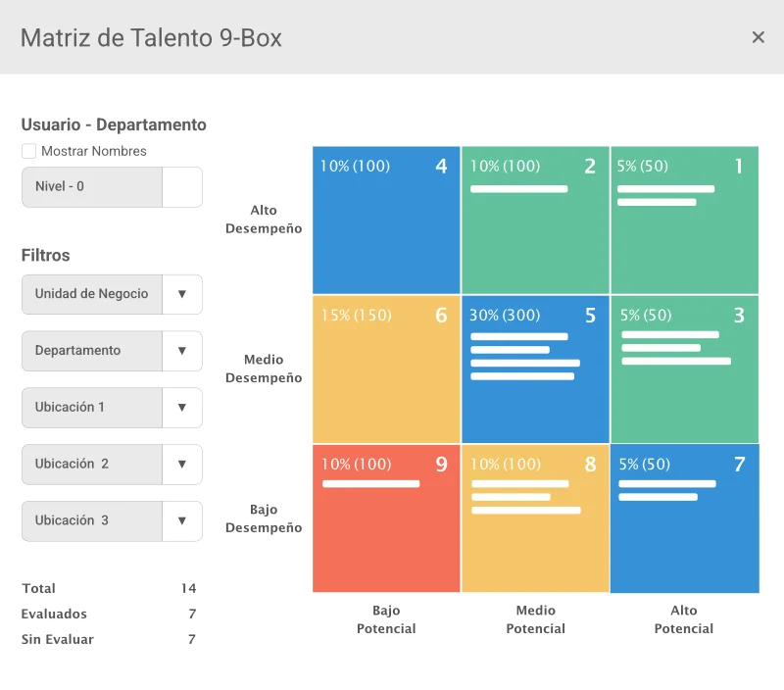Click the Sin Evaluar count label
The height and width of the screenshot is (690, 784).
pyautogui.click(x=58, y=640)
